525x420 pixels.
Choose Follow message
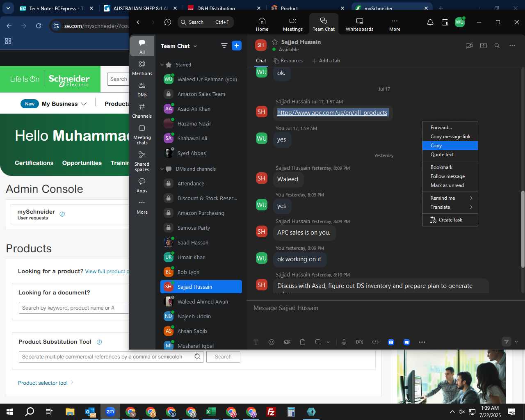pyautogui.click(x=450, y=176)
